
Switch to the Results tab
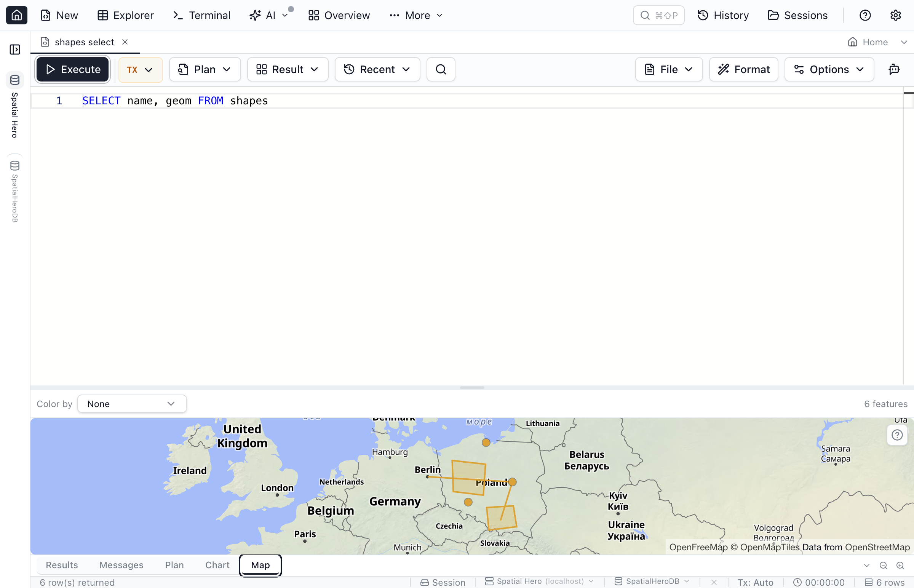pyautogui.click(x=61, y=565)
